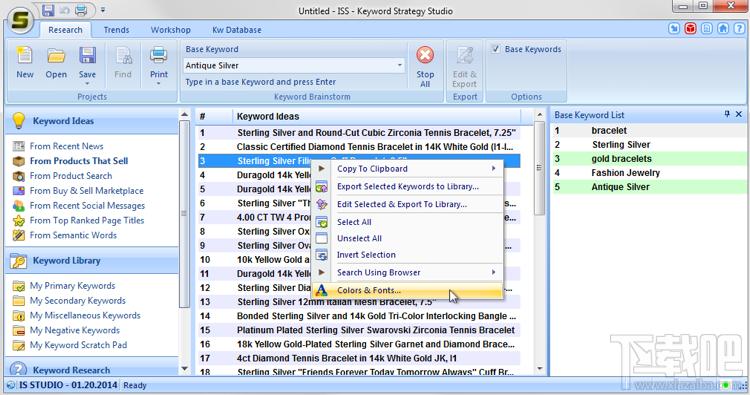The image size is (750, 395).
Task: Open Colors & Fonts dialog
Action: pos(408,290)
